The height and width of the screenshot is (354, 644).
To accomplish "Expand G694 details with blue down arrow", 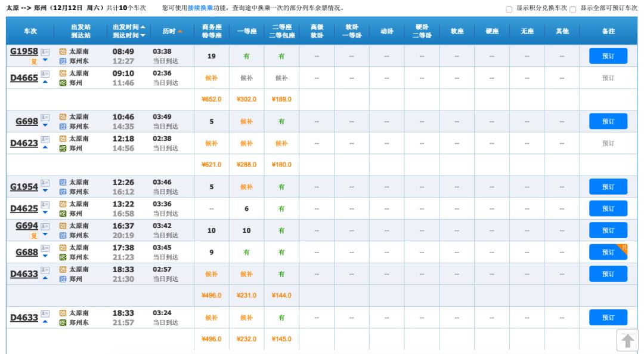I will click(x=45, y=235).
